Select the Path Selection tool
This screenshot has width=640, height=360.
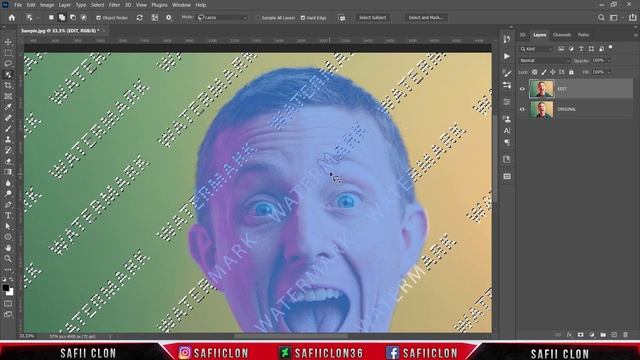tap(8, 226)
